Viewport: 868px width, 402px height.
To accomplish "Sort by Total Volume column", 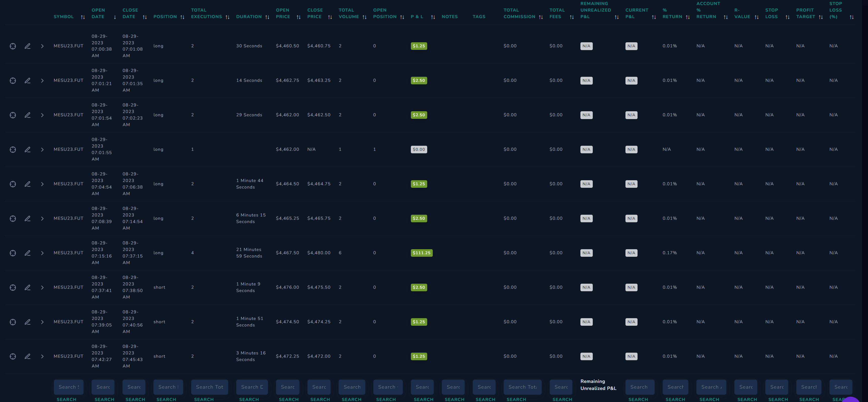I will (364, 17).
